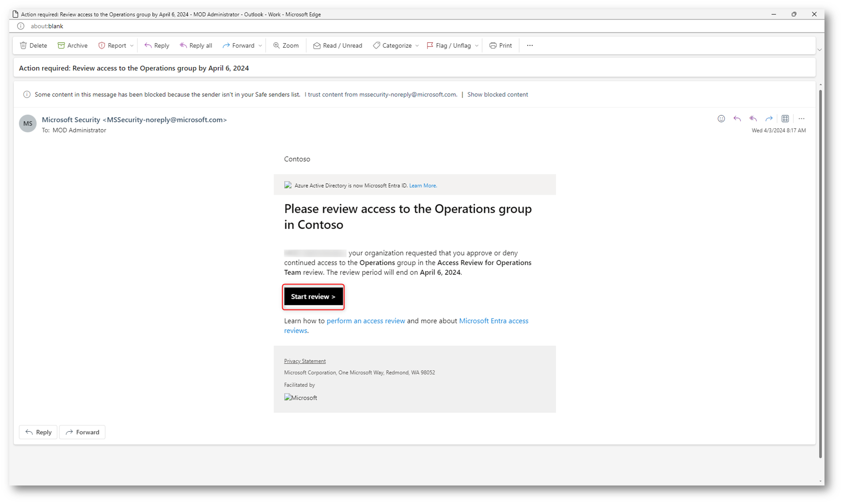This screenshot has height=504, width=843.
Task: Open the Zoom control in the toolbar
Action: pyautogui.click(x=286, y=45)
